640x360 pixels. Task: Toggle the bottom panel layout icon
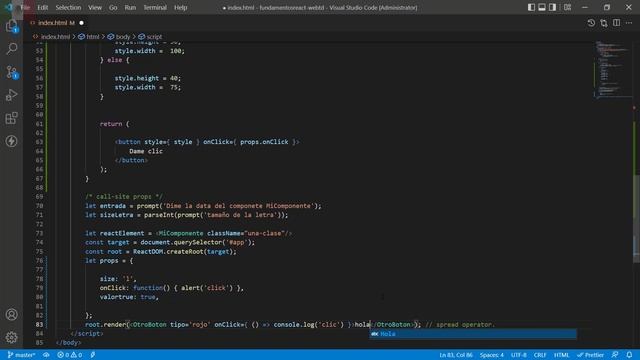(542, 7)
